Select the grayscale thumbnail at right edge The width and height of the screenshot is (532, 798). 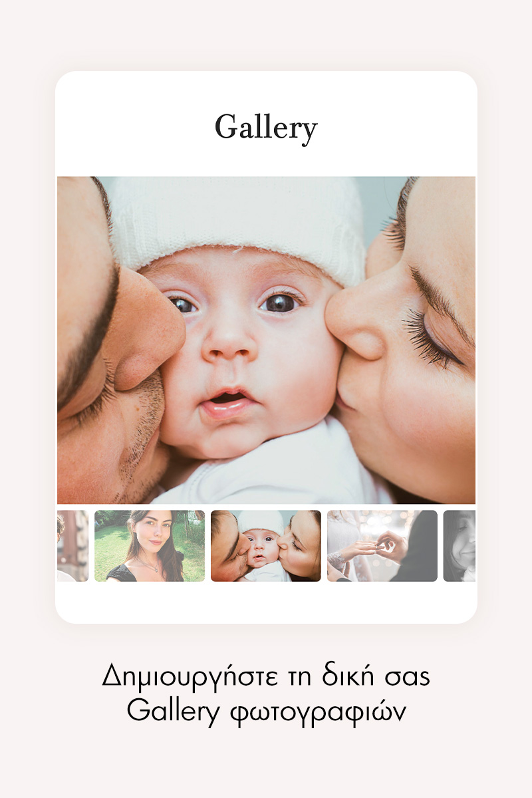coord(460,546)
